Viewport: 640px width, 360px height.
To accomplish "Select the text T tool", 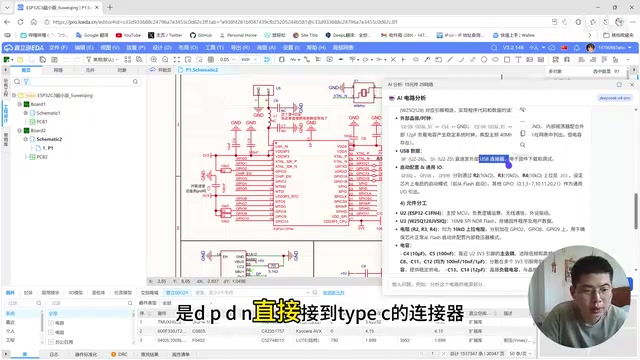I will (518, 60).
